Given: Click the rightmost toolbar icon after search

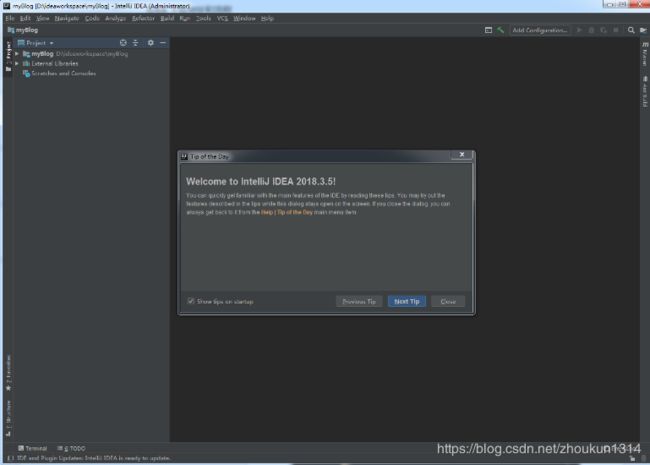Looking at the screenshot, I should click(x=643, y=30).
